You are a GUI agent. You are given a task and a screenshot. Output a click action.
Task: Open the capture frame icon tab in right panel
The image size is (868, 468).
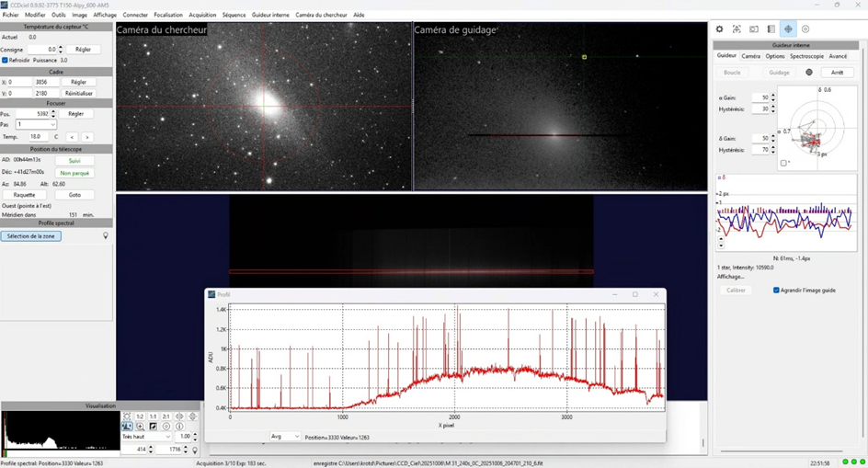(x=737, y=29)
